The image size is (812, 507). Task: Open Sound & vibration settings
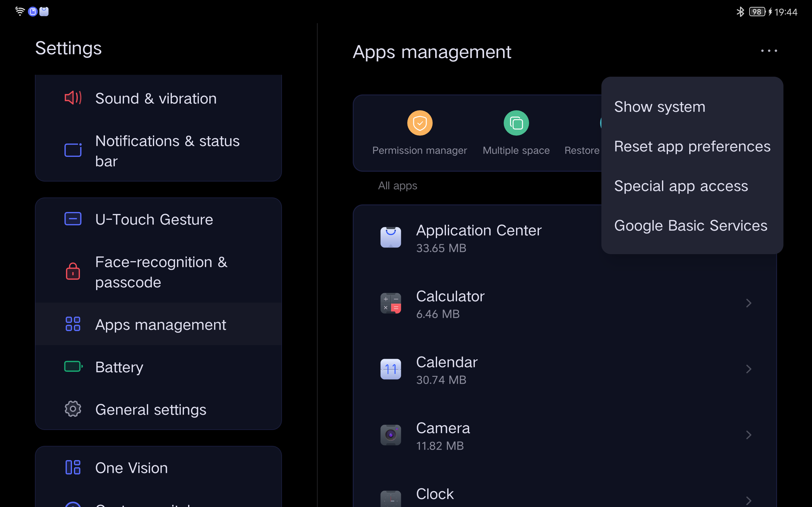[x=156, y=99]
